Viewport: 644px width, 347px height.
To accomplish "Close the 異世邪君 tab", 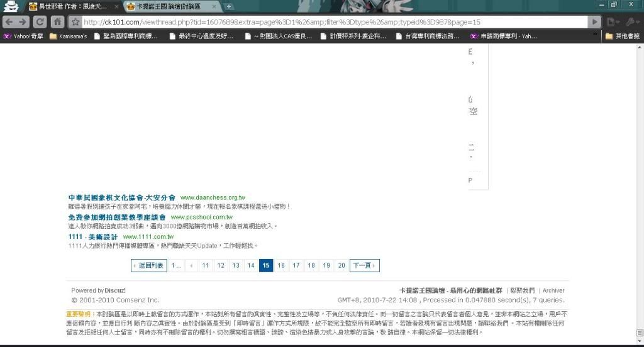I will 116,6.
